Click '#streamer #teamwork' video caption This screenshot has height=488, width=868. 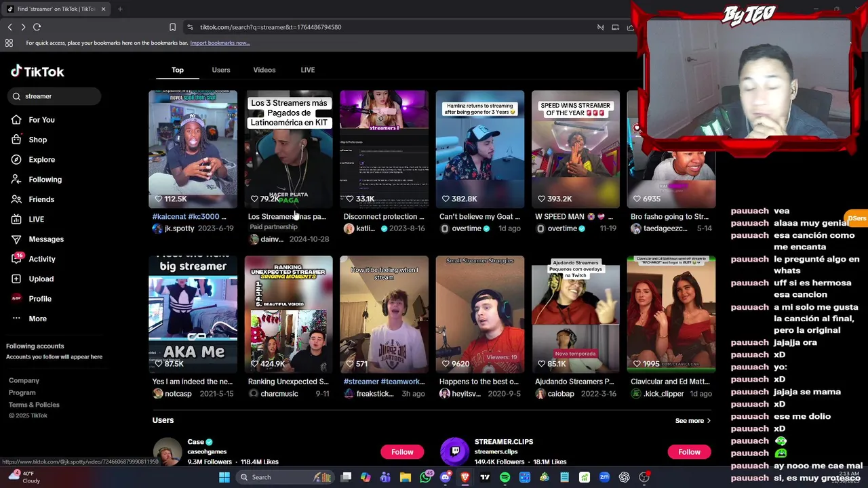[384, 382]
